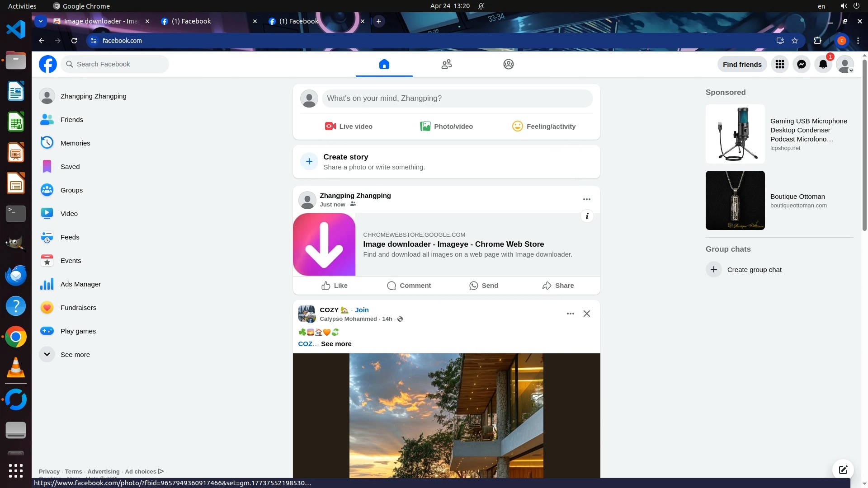Viewport: 868px width, 488px height.
Task: Open account profile dropdown at top right
Action: tap(844, 64)
